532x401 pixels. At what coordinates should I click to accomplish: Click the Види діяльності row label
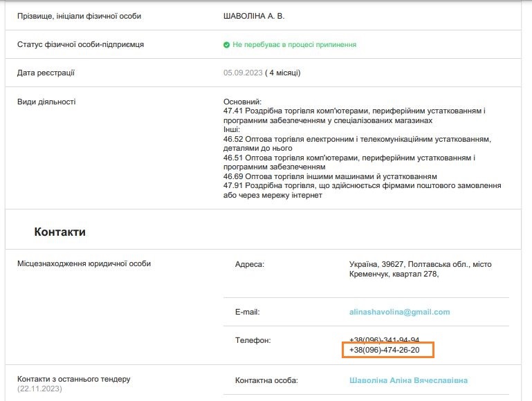click(46, 102)
